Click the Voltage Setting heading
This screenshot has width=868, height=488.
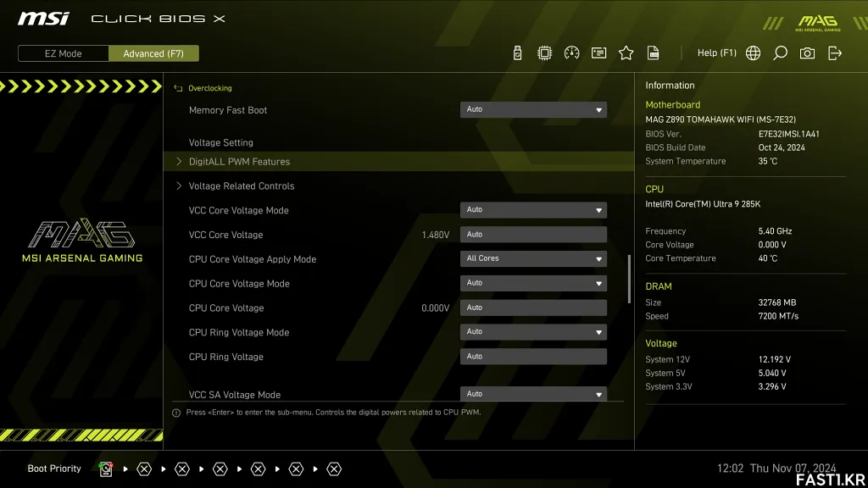pos(221,142)
